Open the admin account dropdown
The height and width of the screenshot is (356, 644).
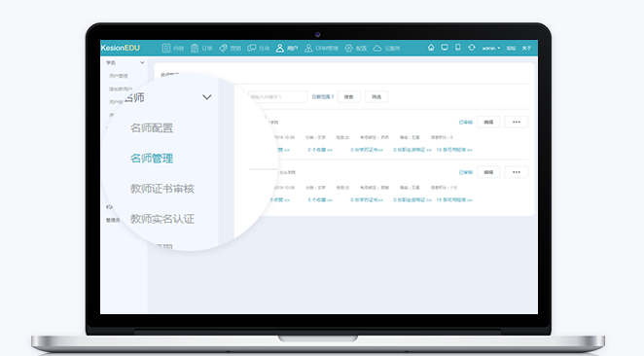(x=491, y=48)
